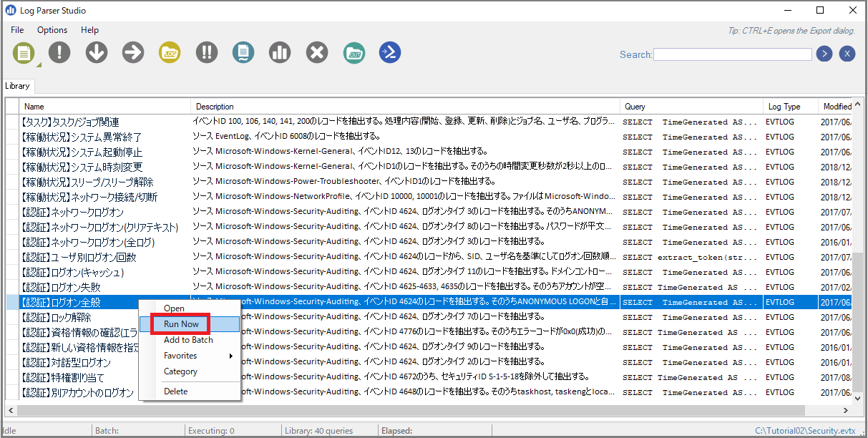
Task: Switch to the Library tab
Action: 17,86
